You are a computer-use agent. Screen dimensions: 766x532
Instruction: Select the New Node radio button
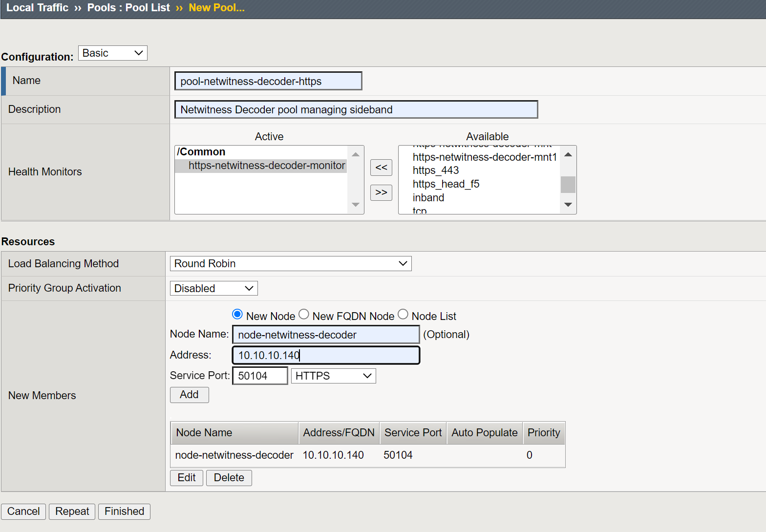click(x=237, y=314)
